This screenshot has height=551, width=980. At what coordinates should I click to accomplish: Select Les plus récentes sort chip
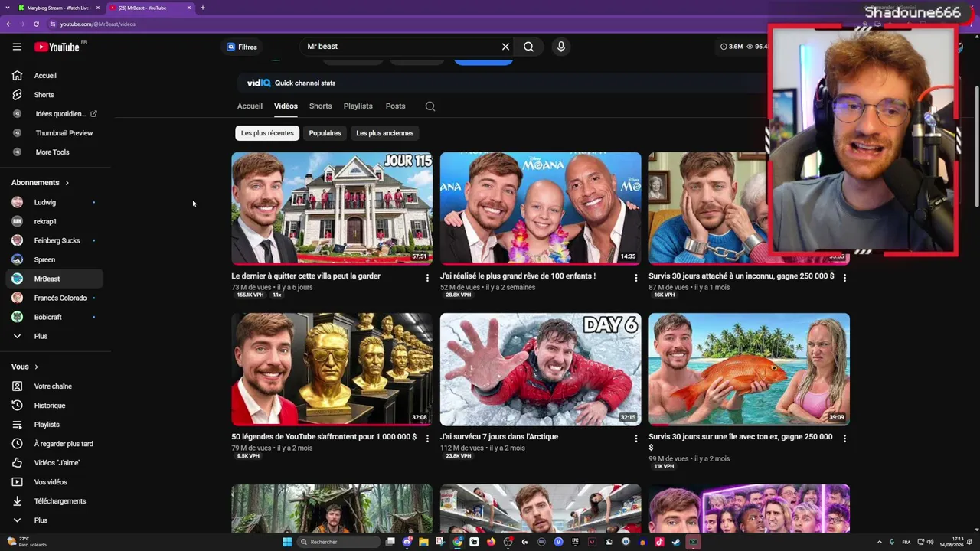[x=267, y=133]
